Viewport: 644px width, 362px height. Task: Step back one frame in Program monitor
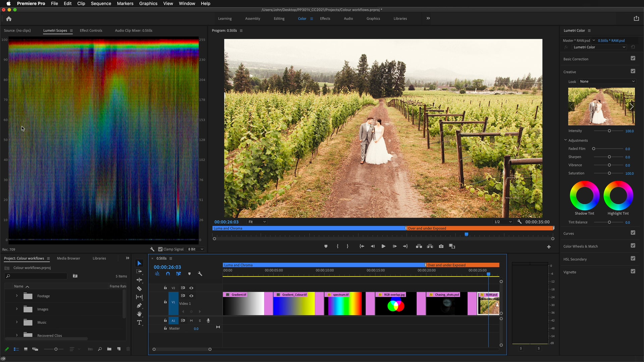click(x=373, y=246)
